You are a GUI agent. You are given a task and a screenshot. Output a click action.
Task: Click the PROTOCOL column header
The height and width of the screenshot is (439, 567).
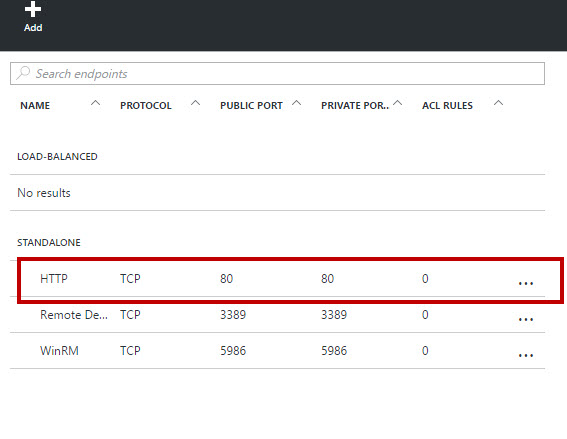146,106
